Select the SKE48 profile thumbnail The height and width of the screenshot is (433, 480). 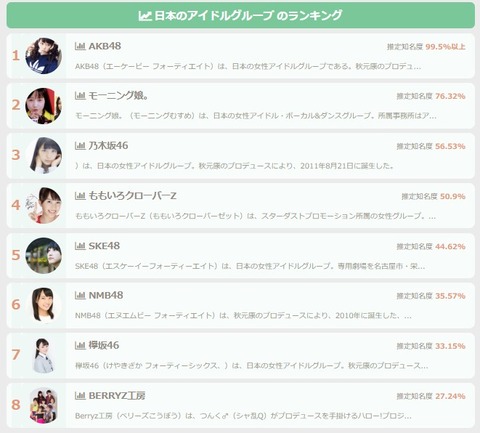(x=44, y=255)
